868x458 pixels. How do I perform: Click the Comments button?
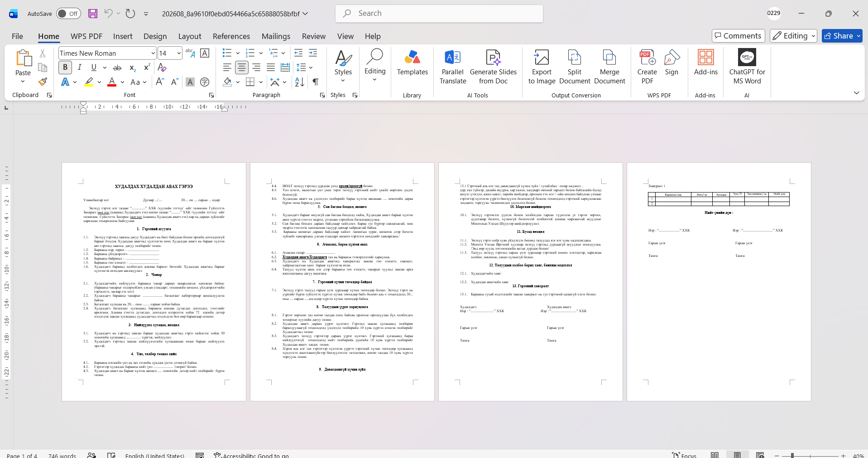[x=739, y=36]
